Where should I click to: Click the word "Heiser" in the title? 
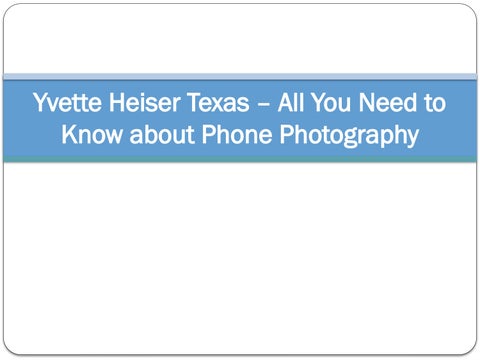(x=145, y=102)
